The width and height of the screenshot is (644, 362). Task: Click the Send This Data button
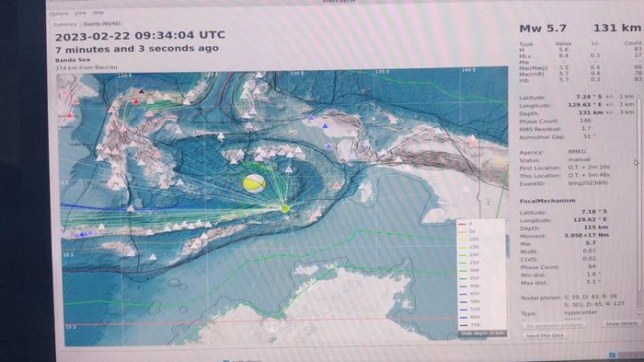click(x=545, y=335)
